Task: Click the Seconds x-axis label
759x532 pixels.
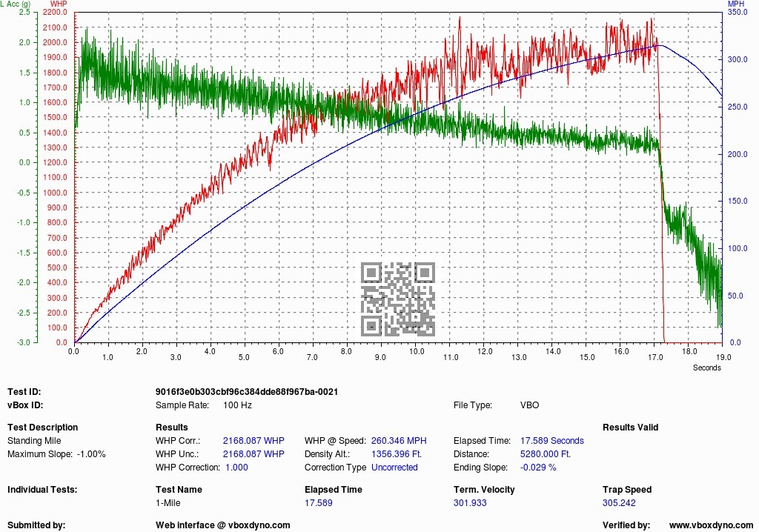Action: click(706, 368)
